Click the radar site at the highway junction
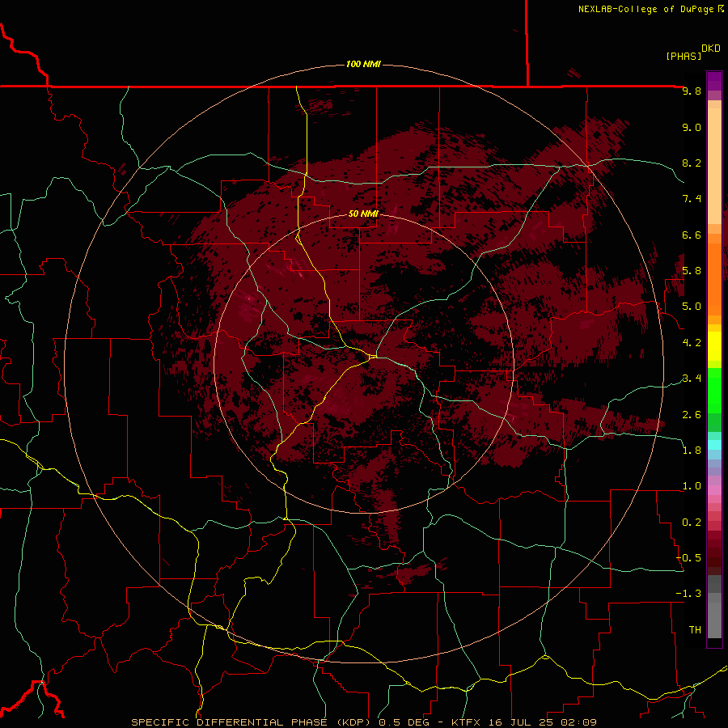Image resolution: width=728 pixels, height=728 pixels. coord(372,357)
